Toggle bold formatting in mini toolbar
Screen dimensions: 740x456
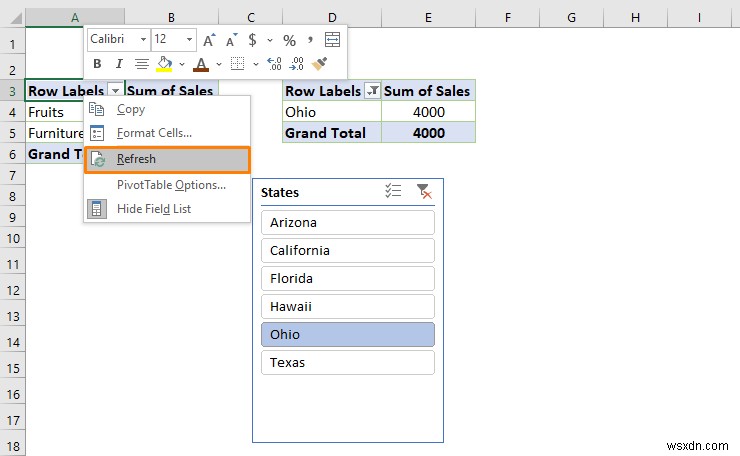(x=97, y=64)
